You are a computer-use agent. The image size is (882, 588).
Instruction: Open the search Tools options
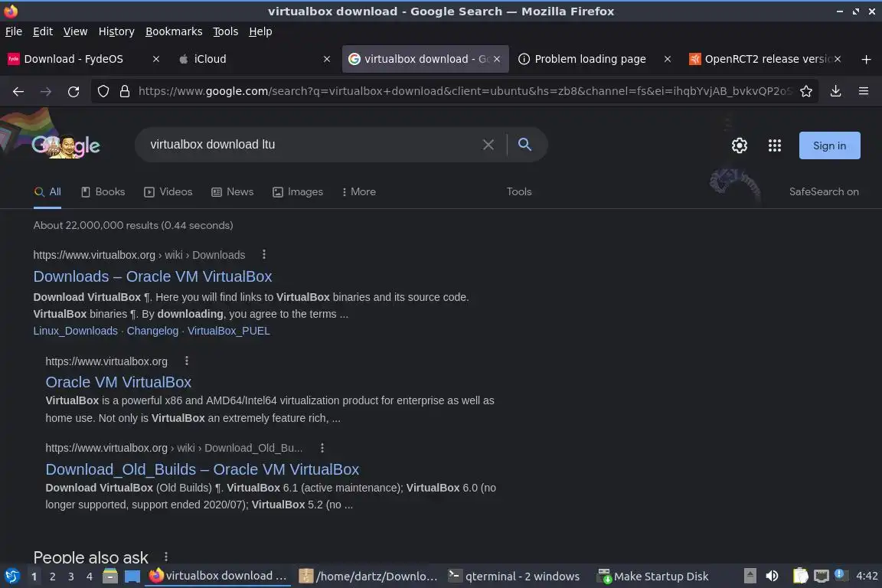point(518,192)
